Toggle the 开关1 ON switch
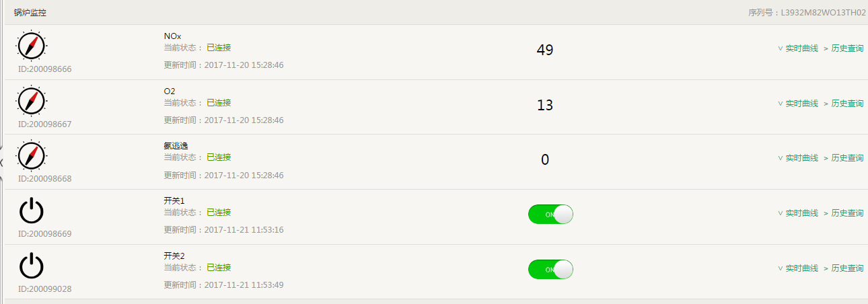 (x=550, y=215)
